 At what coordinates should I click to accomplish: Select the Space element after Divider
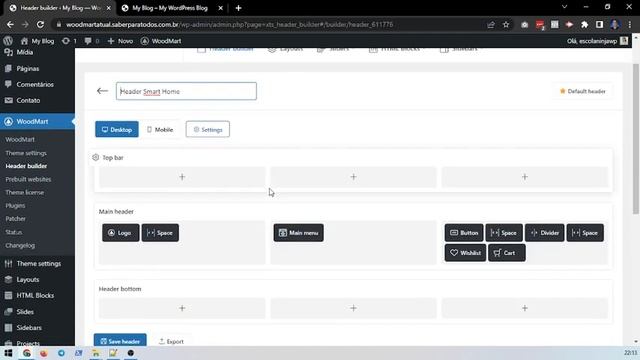click(x=585, y=233)
